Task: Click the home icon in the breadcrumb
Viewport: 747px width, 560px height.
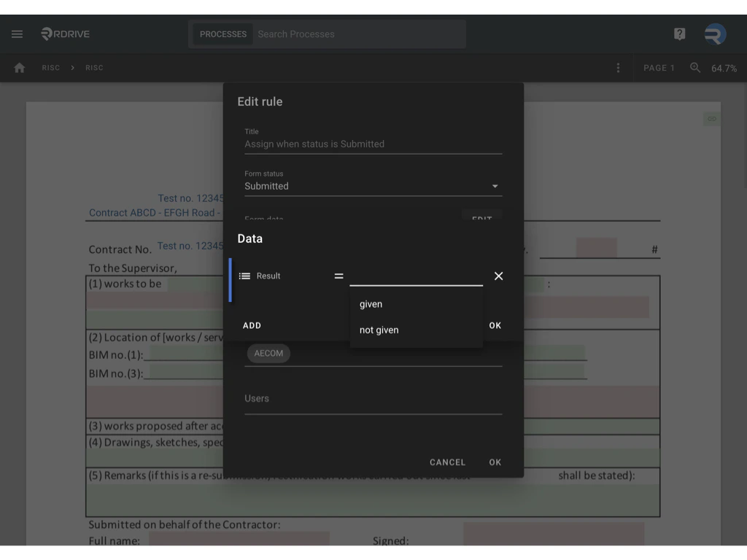Action: click(x=19, y=67)
